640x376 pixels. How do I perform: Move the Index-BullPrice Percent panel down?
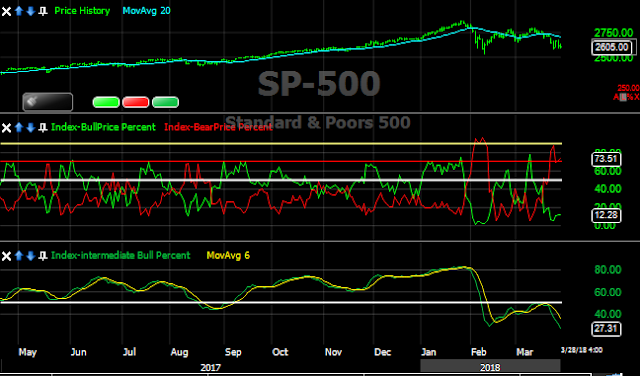tap(30, 128)
